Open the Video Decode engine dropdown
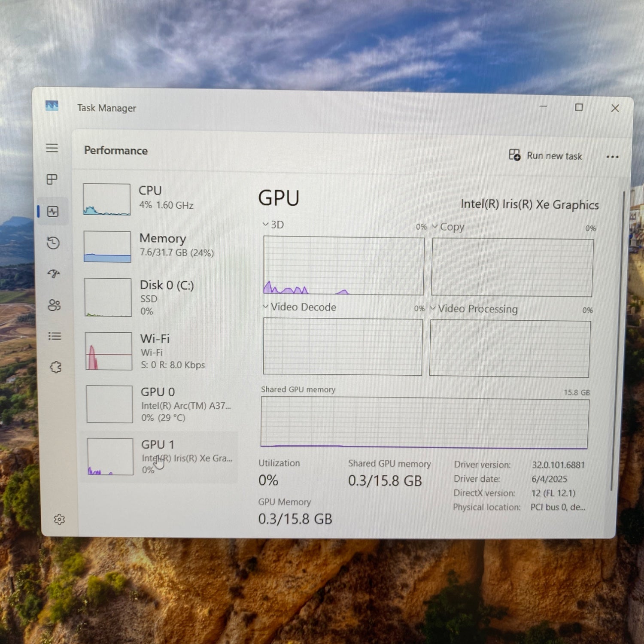The height and width of the screenshot is (644, 644). (299, 307)
